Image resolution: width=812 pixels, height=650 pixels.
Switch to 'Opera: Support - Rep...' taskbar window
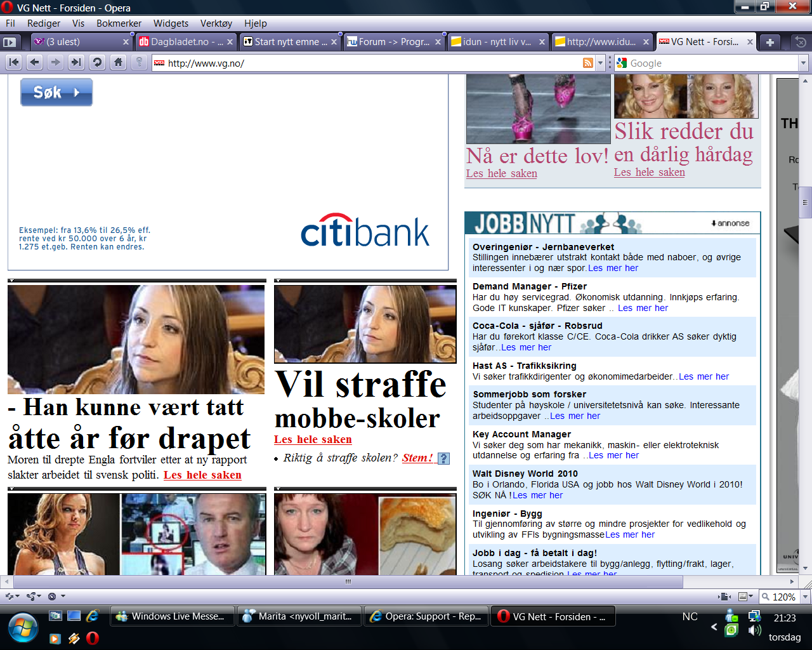[x=426, y=616]
